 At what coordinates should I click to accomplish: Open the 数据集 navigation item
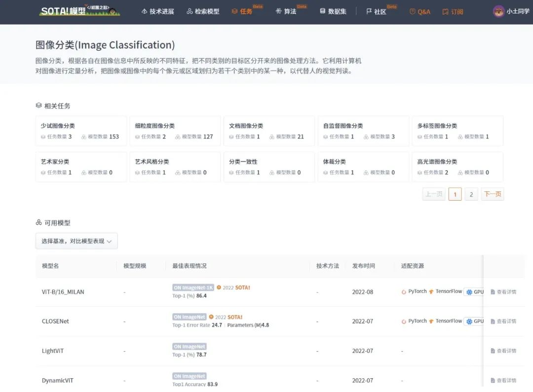pyautogui.click(x=333, y=11)
